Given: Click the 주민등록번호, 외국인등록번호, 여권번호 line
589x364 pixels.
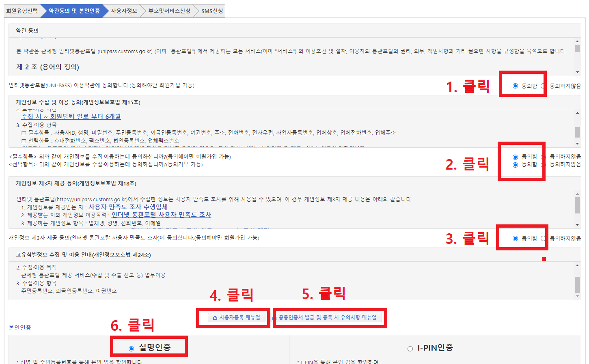Looking at the screenshot, I should click(69, 291).
